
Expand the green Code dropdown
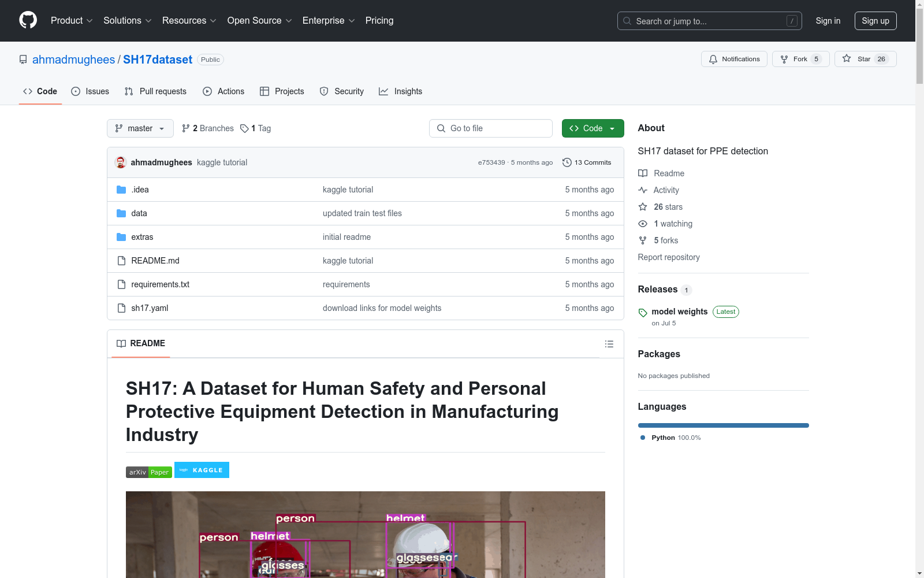[x=593, y=128]
